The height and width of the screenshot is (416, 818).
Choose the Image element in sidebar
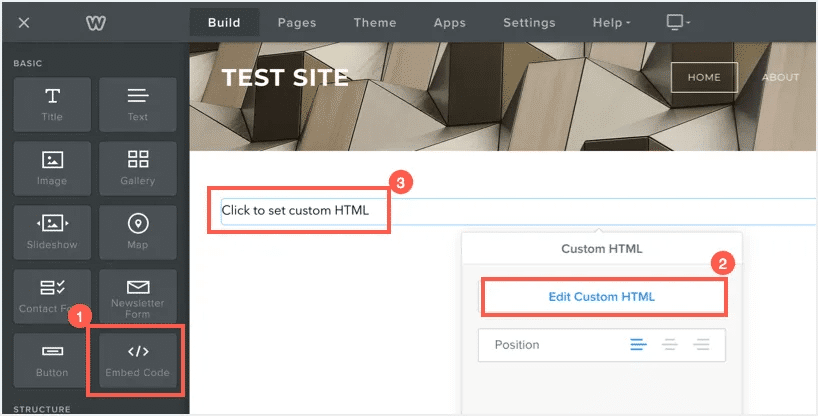coord(52,168)
